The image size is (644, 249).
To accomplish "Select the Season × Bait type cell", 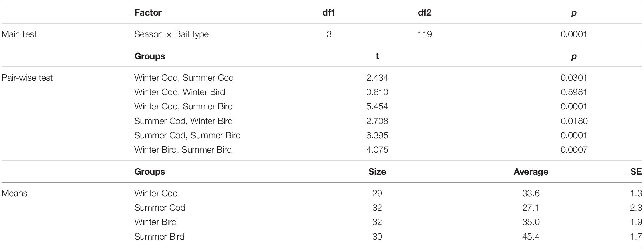I will tap(172, 34).
